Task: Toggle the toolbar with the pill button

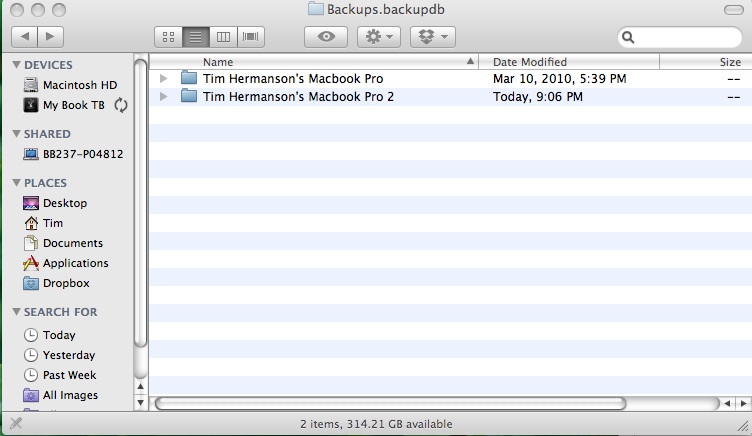Action: click(x=733, y=10)
